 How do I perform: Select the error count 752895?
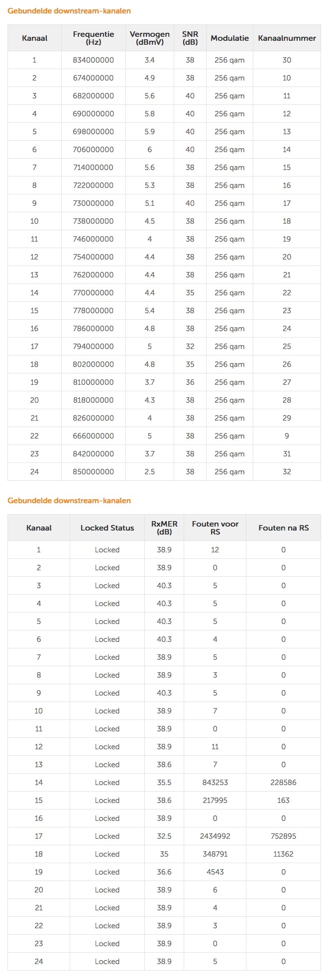283,836
